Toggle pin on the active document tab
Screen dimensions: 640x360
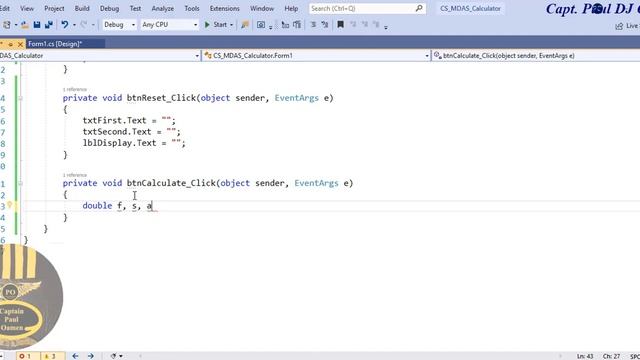[x=10, y=44]
